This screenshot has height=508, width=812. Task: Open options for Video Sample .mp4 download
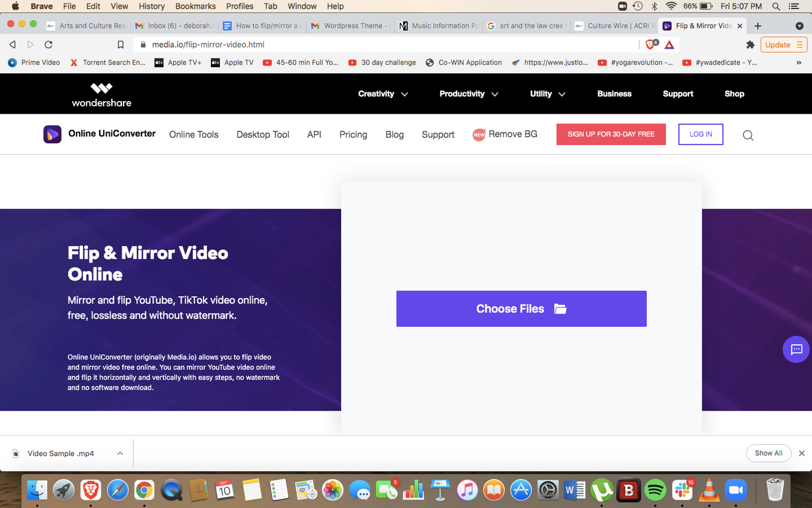click(x=120, y=453)
